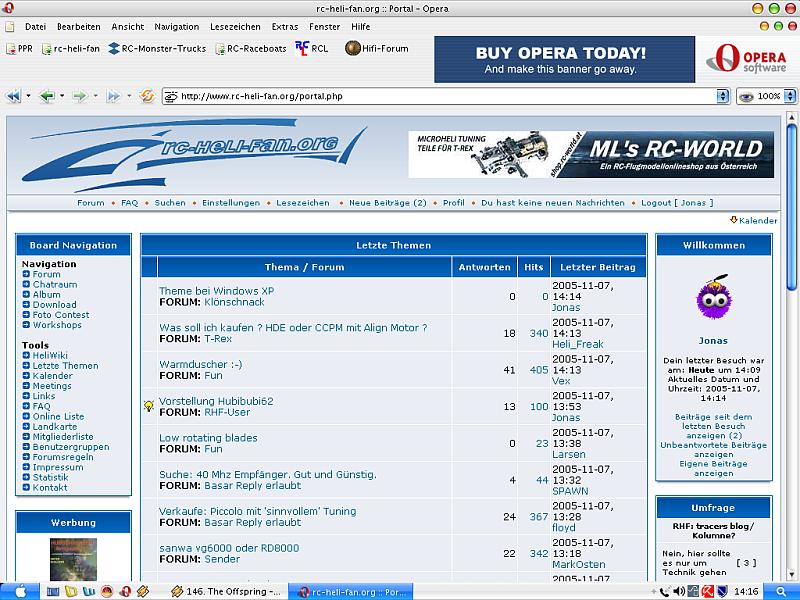Click the Neue Beiträge (2) link
Screen dimensions: 800x600
tap(387, 203)
